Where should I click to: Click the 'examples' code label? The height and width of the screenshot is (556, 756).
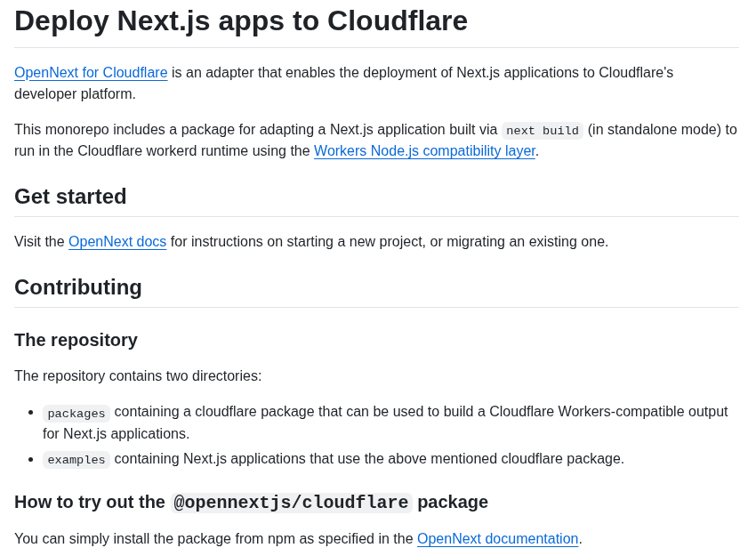[76, 460]
